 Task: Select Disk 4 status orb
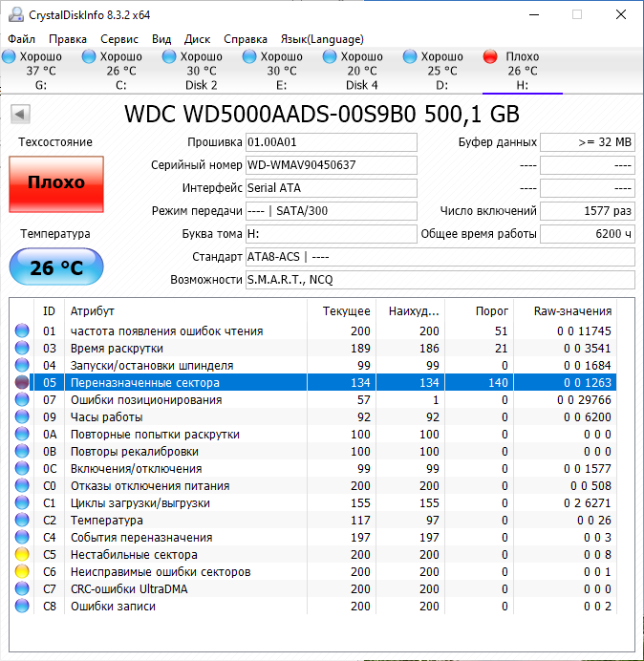coord(330,56)
